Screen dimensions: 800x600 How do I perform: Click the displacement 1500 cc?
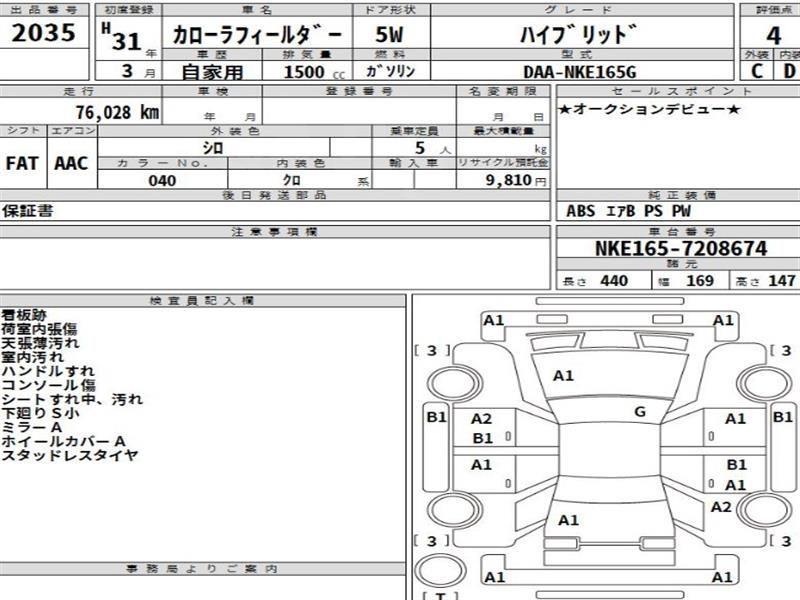click(314, 72)
